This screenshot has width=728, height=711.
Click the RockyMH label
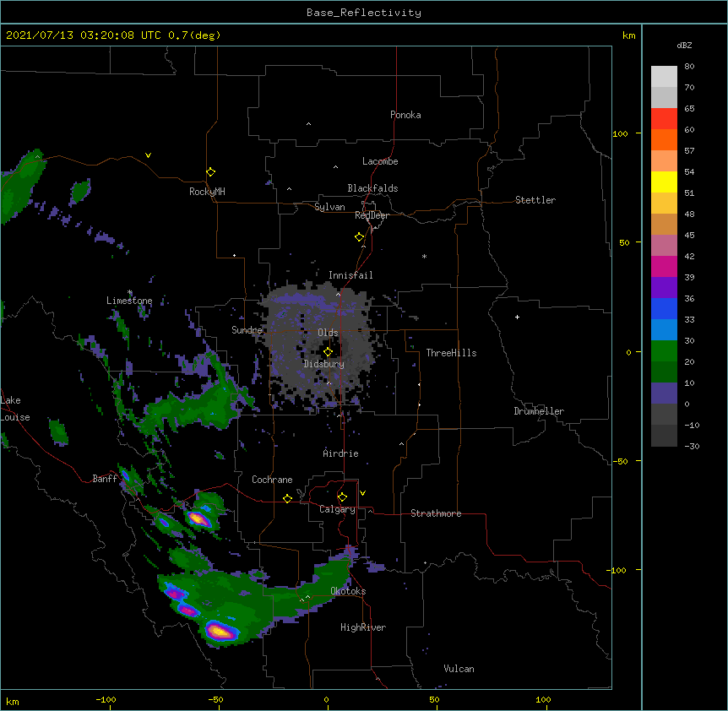(207, 191)
